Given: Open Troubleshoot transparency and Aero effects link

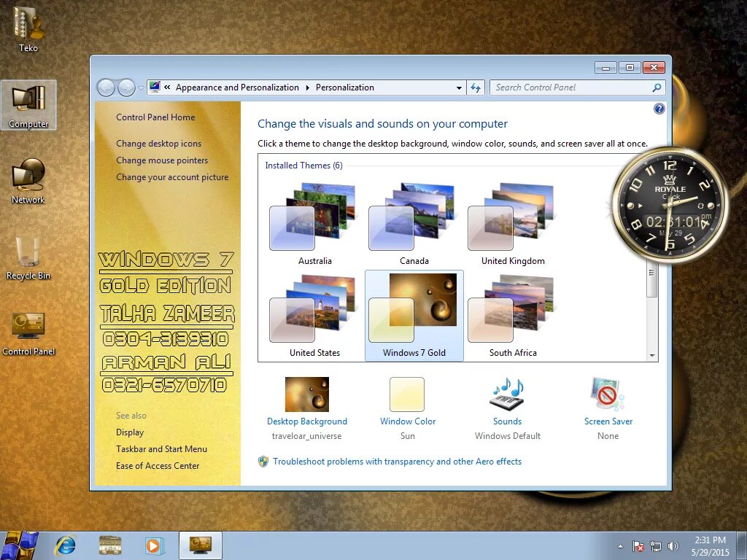Looking at the screenshot, I should (398, 461).
